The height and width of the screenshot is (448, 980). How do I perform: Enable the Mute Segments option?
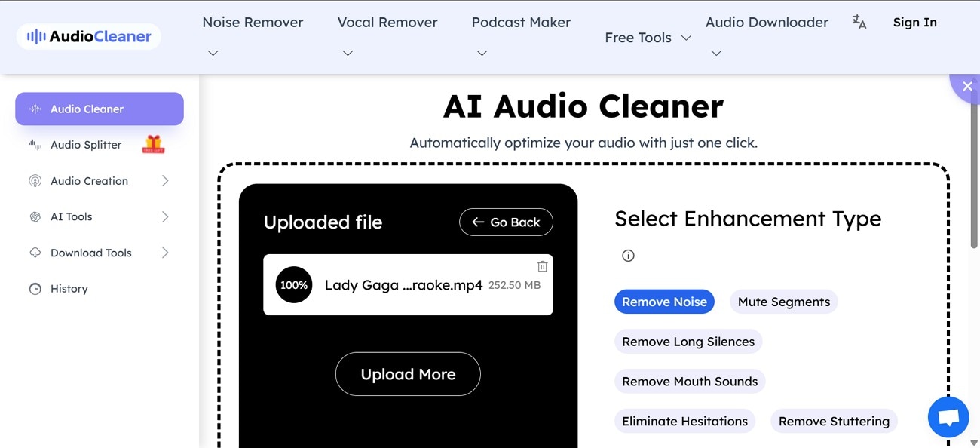point(783,301)
